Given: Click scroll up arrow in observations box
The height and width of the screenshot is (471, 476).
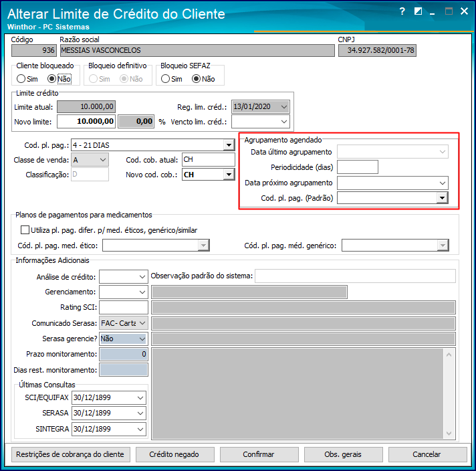Looking at the screenshot, I should [449, 355].
